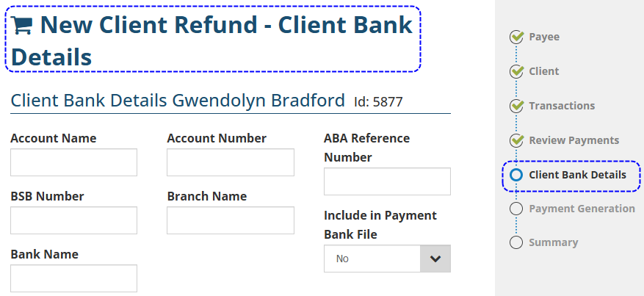The height and width of the screenshot is (296, 644).
Task: Focus the Bank Name field
Action: [x=73, y=278]
